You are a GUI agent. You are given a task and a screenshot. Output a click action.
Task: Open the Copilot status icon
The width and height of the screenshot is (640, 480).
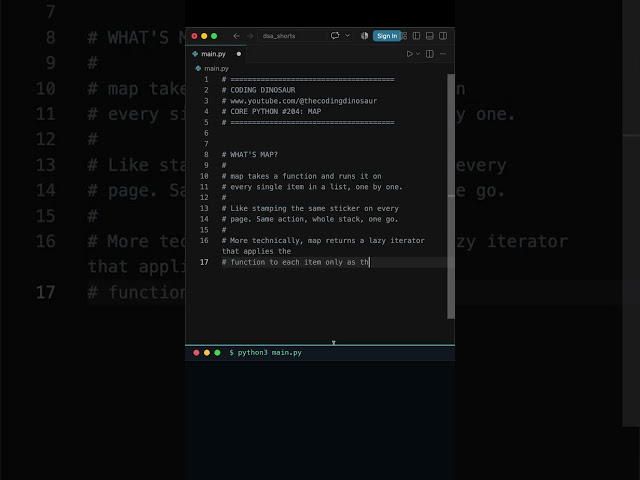(364, 36)
